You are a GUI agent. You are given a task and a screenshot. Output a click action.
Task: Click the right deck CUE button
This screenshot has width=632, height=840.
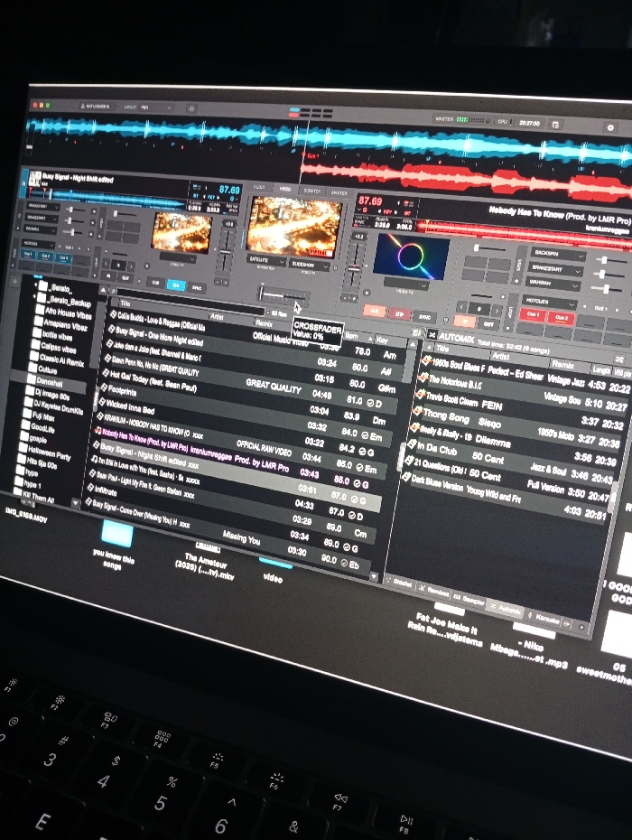pyautogui.click(x=375, y=311)
